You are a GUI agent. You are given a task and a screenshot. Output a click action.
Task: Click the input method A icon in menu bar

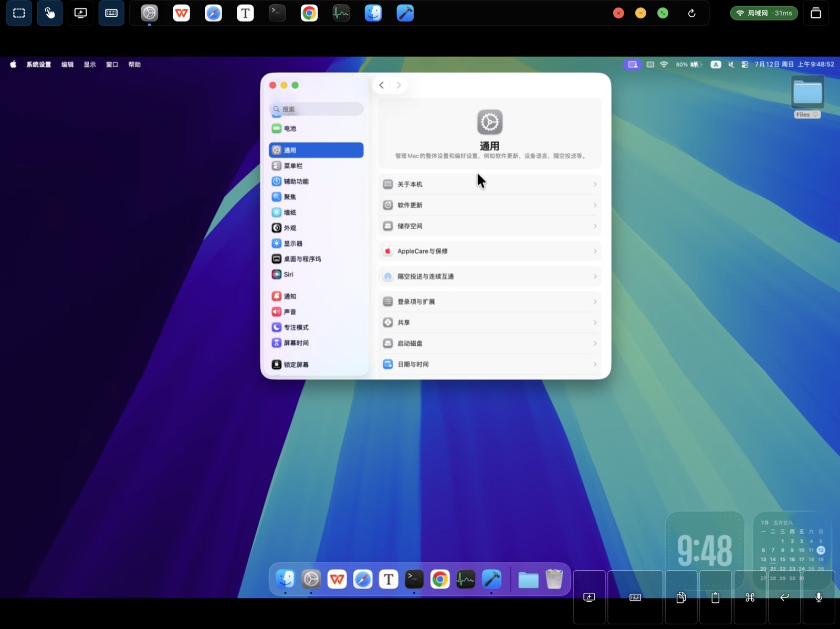pyautogui.click(x=716, y=65)
